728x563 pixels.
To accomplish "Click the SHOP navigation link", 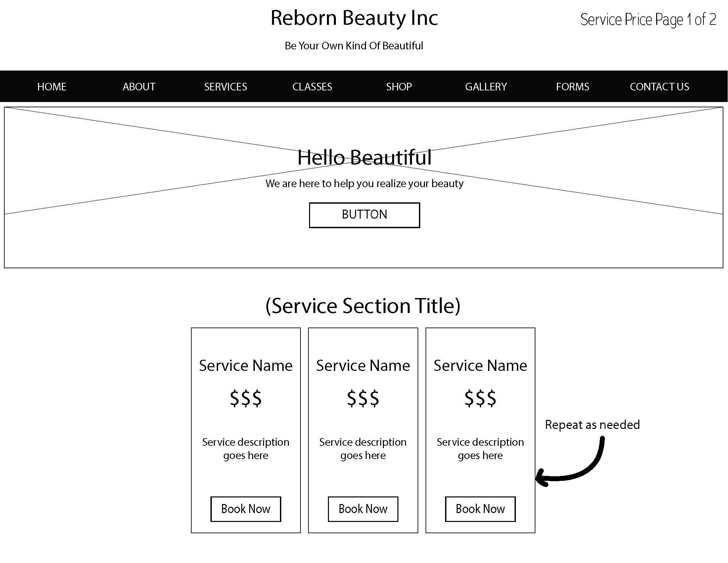I will pyautogui.click(x=398, y=86).
